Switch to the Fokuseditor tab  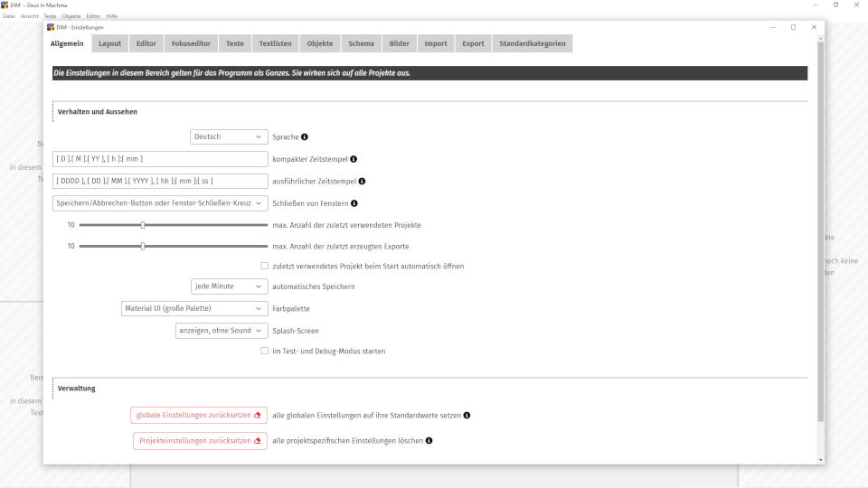point(192,43)
